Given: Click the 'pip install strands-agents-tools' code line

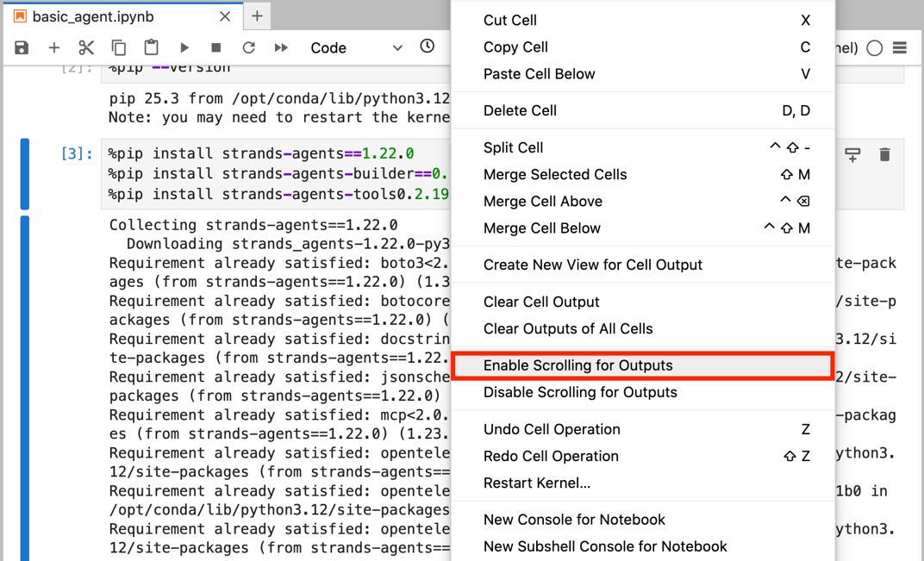Looking at the screenshot, I should (x=278, y=194).
